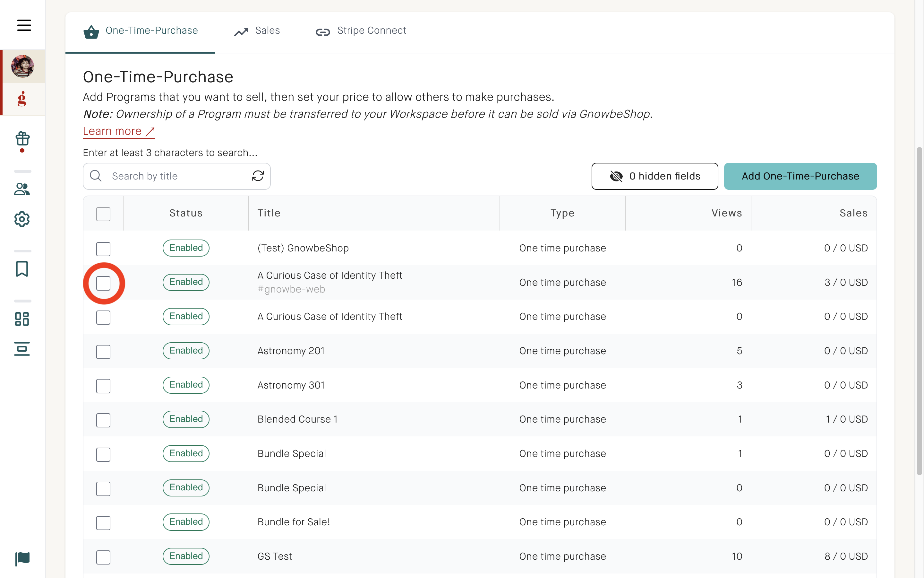
Task: Open the gift icon in sidebar
Action: point(22,139)
